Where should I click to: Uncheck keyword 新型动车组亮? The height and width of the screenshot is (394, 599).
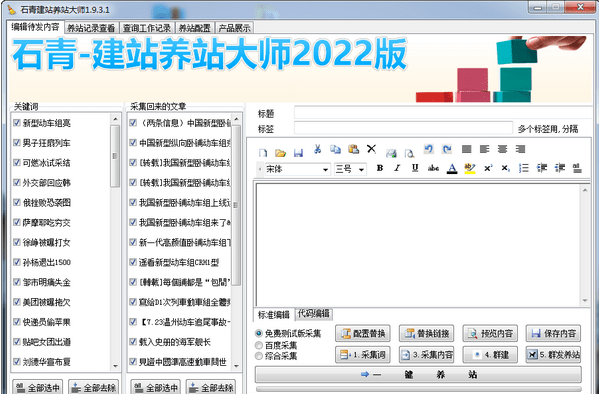[x=17, y=123]
